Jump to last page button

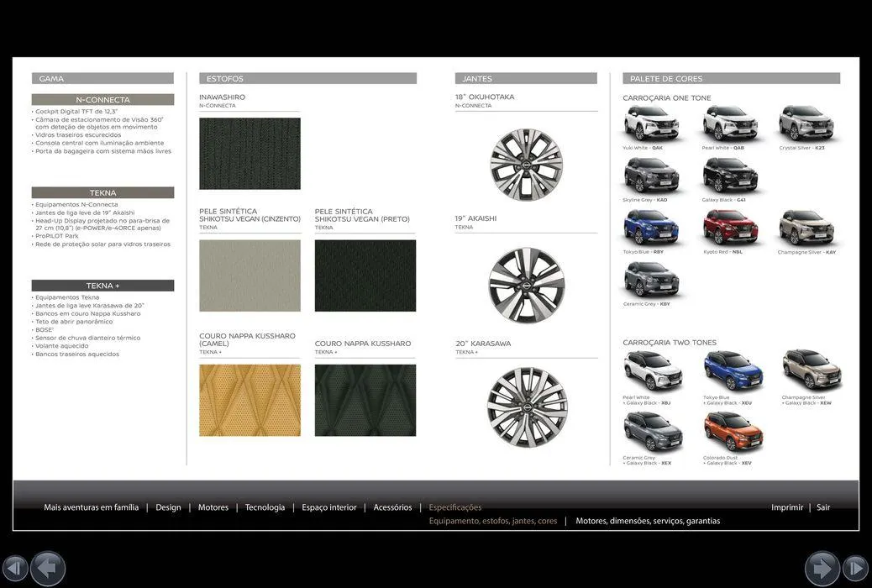pyautogui.click(x=855, y=569)
